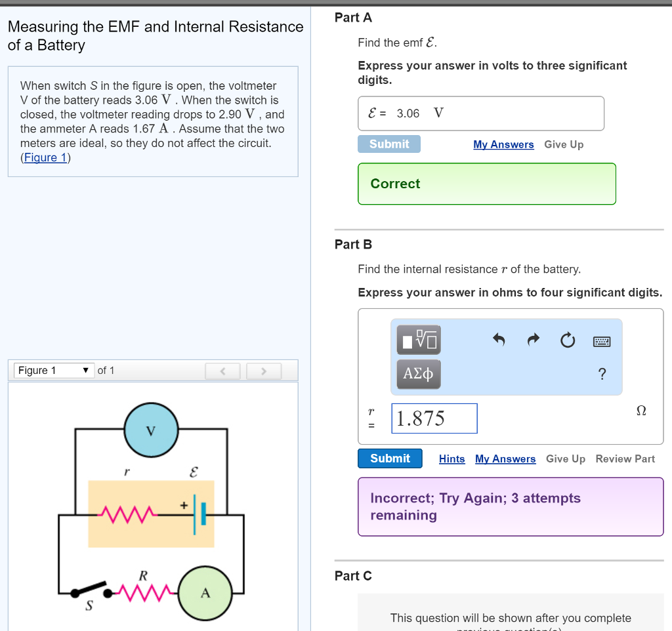This screenshot has height=631, width=672.
Task: Reset the Part B answer entry
Action: tap(567, 340)
